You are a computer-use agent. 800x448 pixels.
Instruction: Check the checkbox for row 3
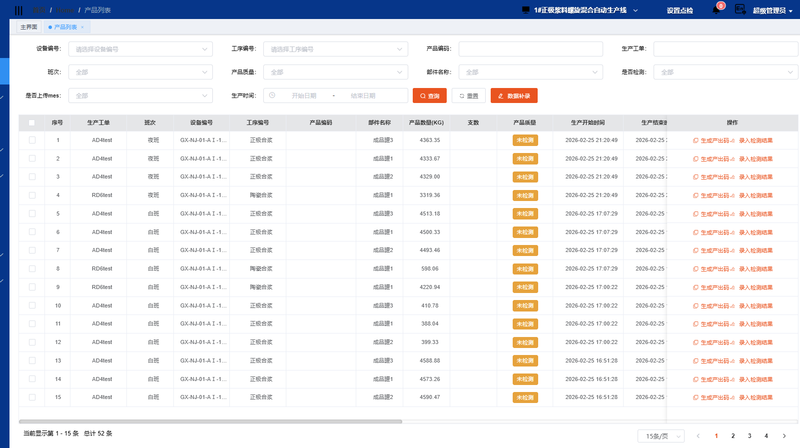point(32,177)
